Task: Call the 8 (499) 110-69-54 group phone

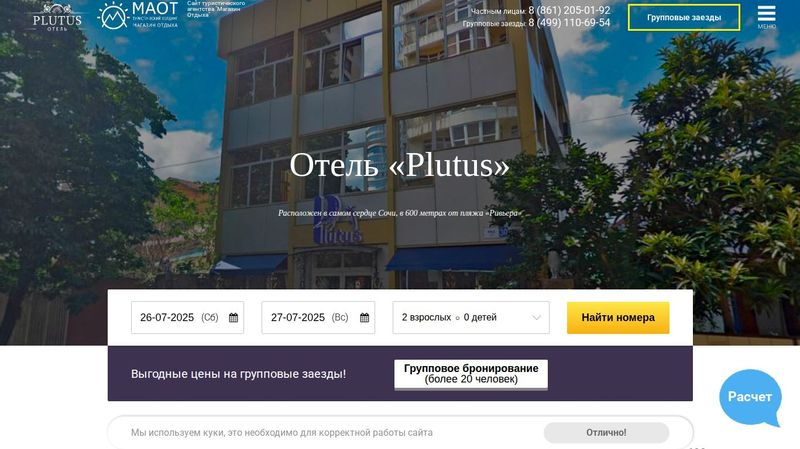Action: (569, 22)
